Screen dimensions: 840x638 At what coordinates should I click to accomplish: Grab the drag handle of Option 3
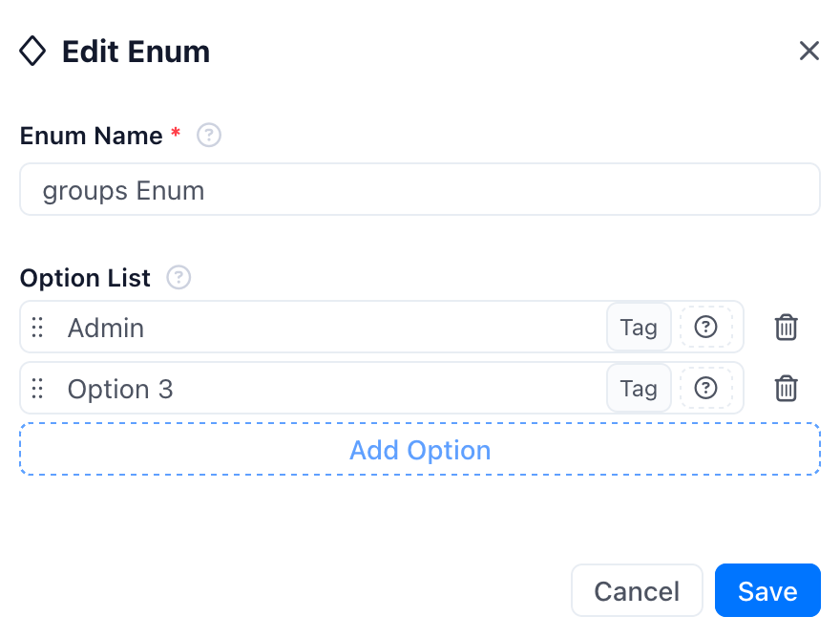[x=37, y=388]
